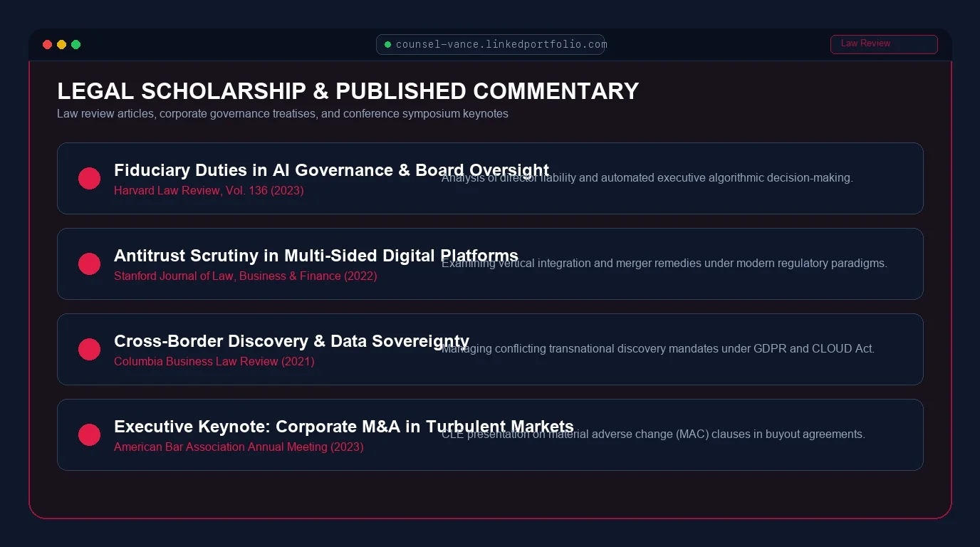Click the green secure indicator in address bar
The width and height of the screenshot is (980, 547).
pyautogui.click(x=387, y=44)
